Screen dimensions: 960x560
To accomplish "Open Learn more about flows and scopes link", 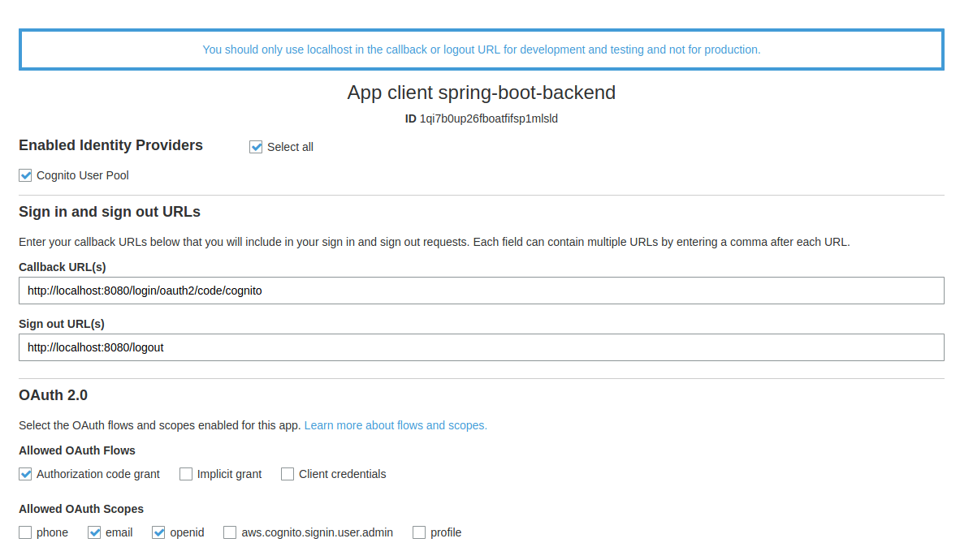I will (396, 425).
